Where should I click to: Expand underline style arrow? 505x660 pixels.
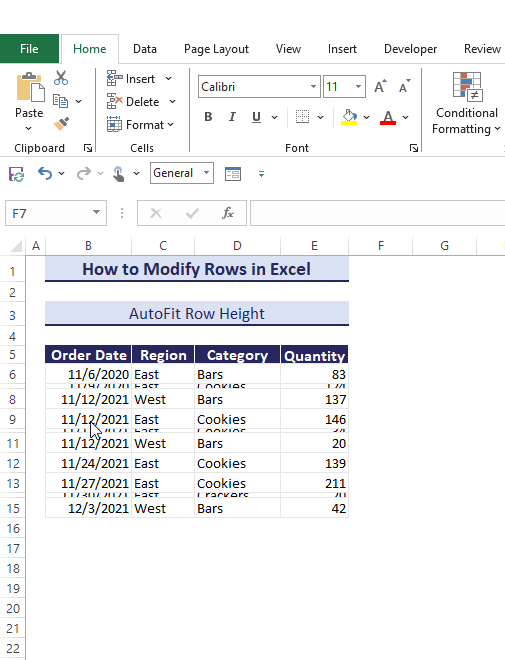click(274, 117)
